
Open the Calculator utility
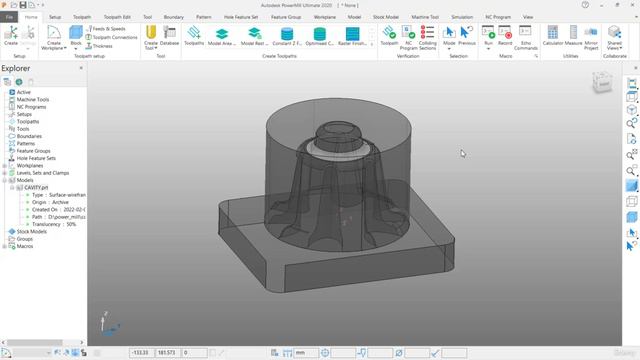click(x=553, y=35)
